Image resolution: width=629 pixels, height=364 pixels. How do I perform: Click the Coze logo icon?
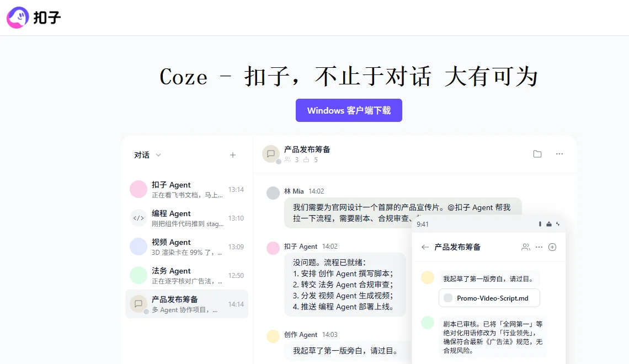tap(18, 18)
